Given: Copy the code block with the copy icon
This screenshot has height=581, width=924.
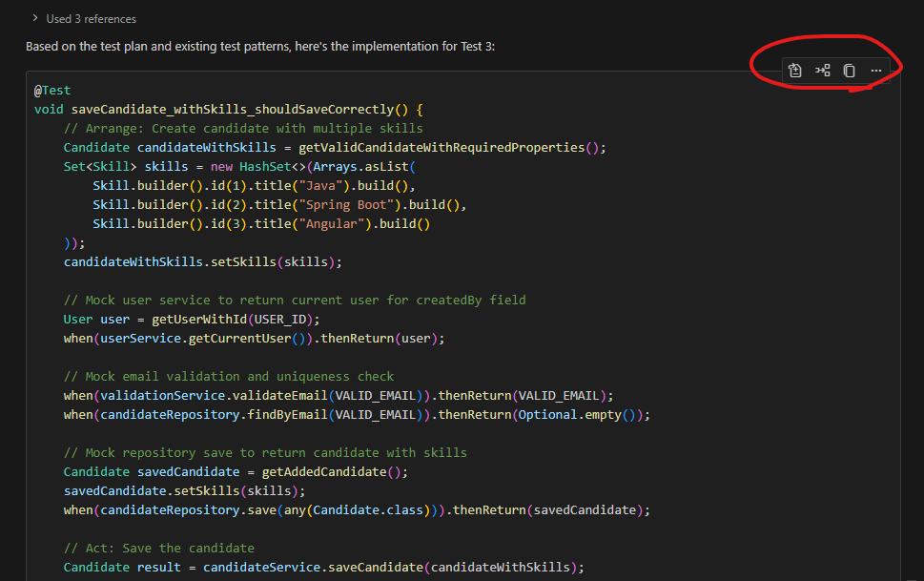Looking at the screenshot, I should coord(850,71).
